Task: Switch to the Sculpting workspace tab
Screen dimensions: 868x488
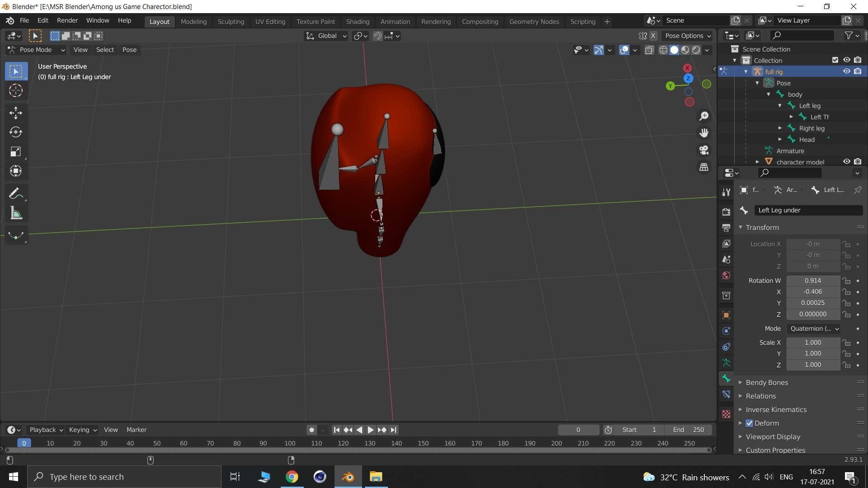Action: pos(231,22)
